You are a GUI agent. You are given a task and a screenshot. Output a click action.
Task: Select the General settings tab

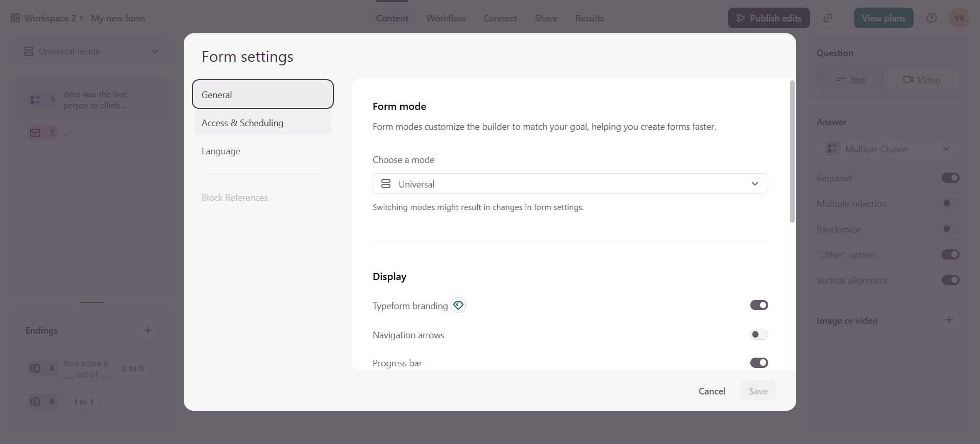[x=263, y=94]
